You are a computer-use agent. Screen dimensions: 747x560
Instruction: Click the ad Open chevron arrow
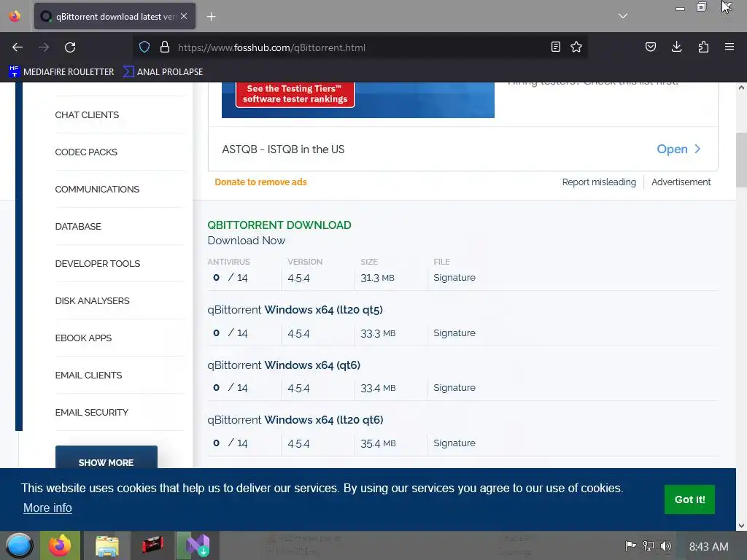[x=697, y=149]
